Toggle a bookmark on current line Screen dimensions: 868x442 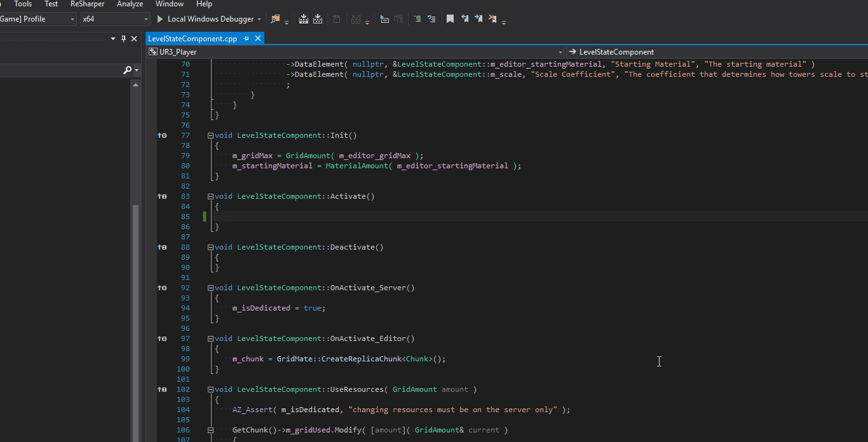pyautogui.click(x=450, y=19)
